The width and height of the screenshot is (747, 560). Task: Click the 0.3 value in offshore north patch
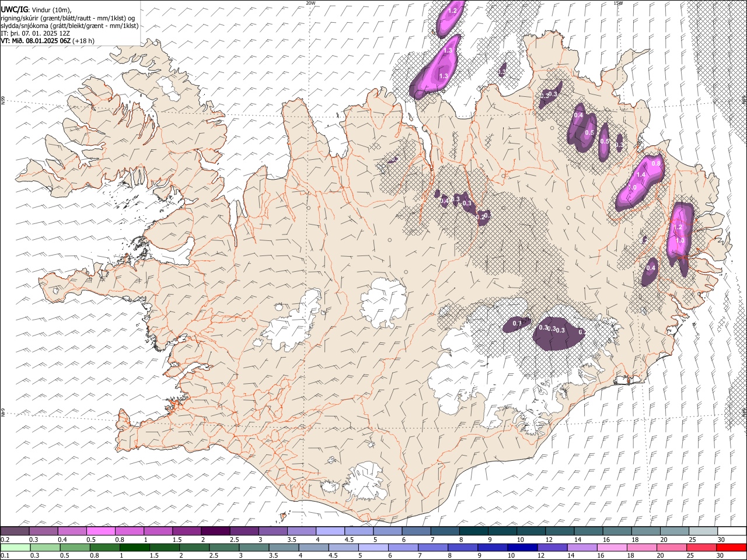click(x=502, y=72)
